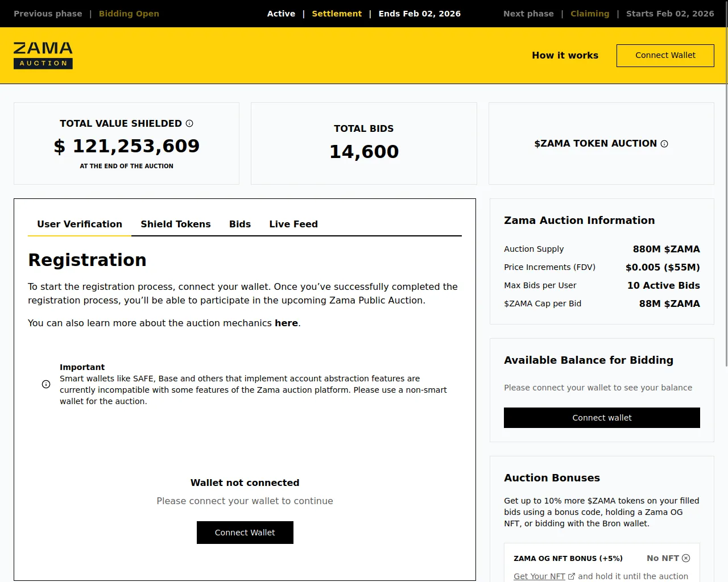Viewport: 728px width, 582px height.
Task: Click Bidding Open previous phase label
Action: [129, 14]
